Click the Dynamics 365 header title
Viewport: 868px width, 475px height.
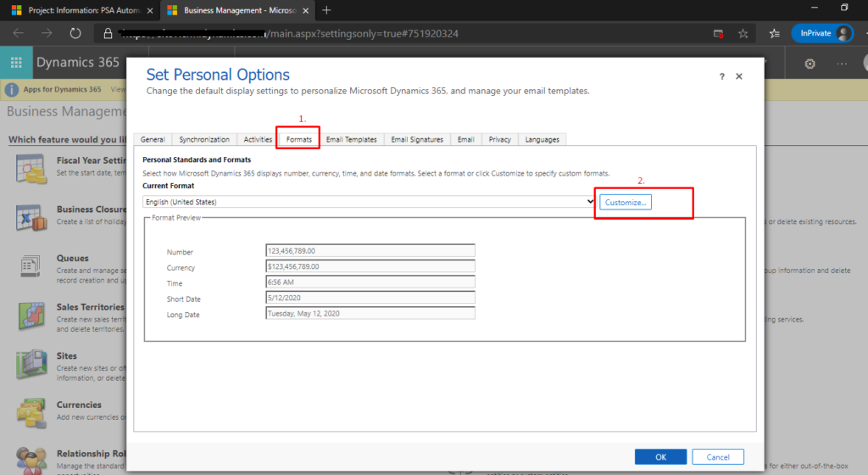pyautogui.click(x=77, y=62)
